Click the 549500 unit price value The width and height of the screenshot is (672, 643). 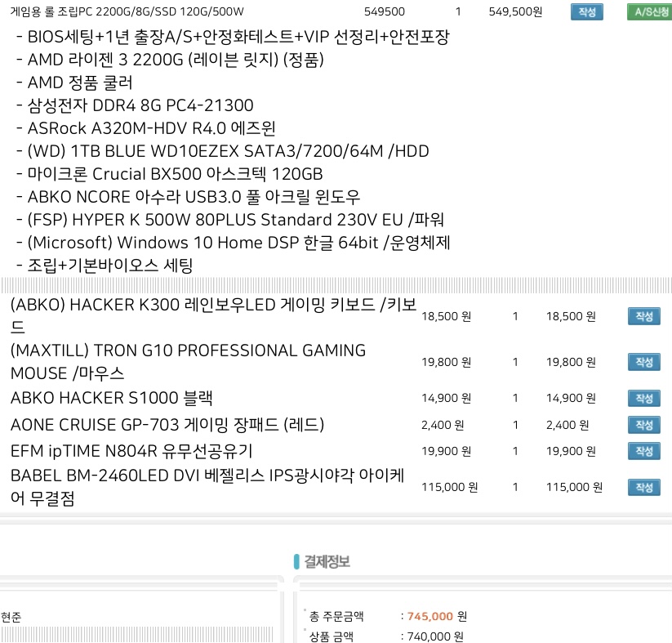coord(385,11)
